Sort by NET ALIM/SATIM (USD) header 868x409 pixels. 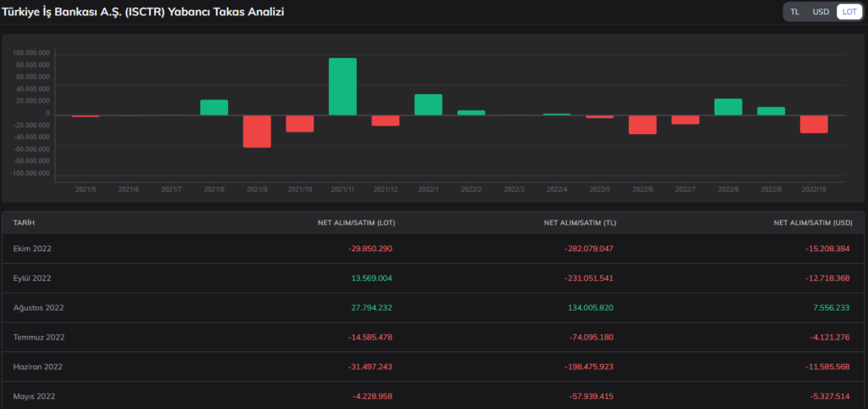813,223
